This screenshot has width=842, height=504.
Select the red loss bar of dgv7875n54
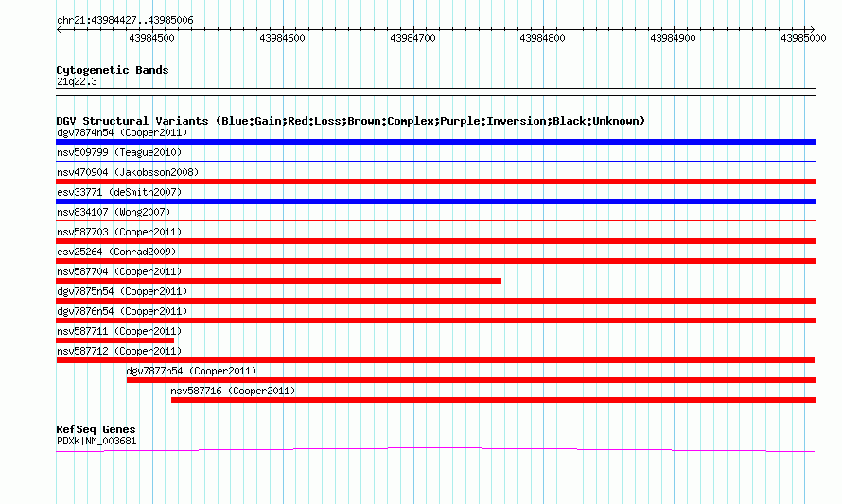click(435, 301)
